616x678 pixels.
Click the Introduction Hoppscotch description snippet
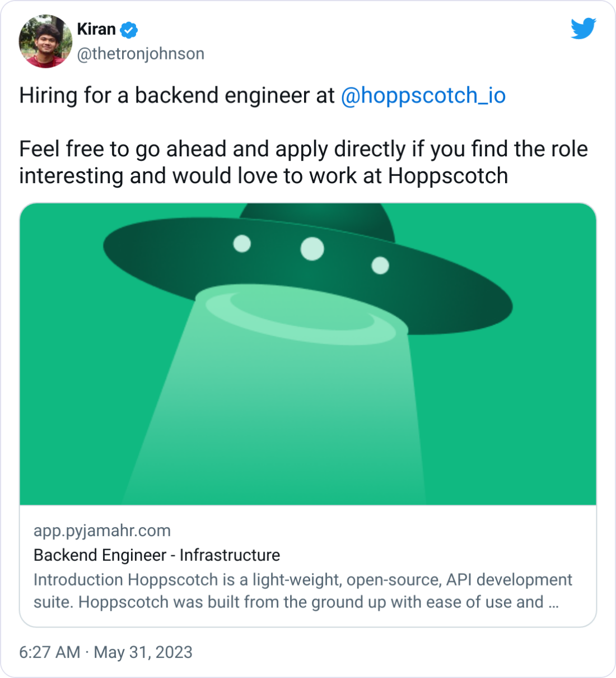point(302,591)
